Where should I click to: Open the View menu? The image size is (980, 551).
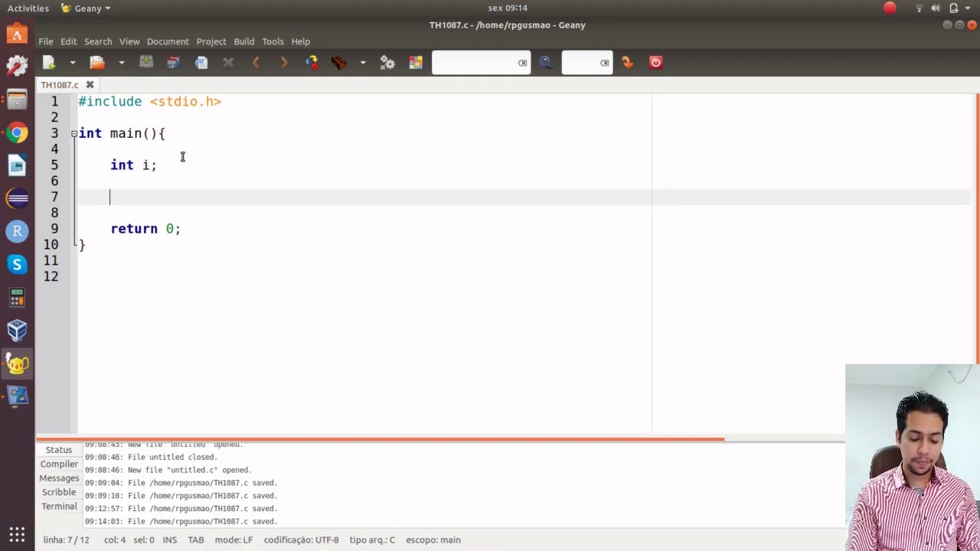[129, 41]
